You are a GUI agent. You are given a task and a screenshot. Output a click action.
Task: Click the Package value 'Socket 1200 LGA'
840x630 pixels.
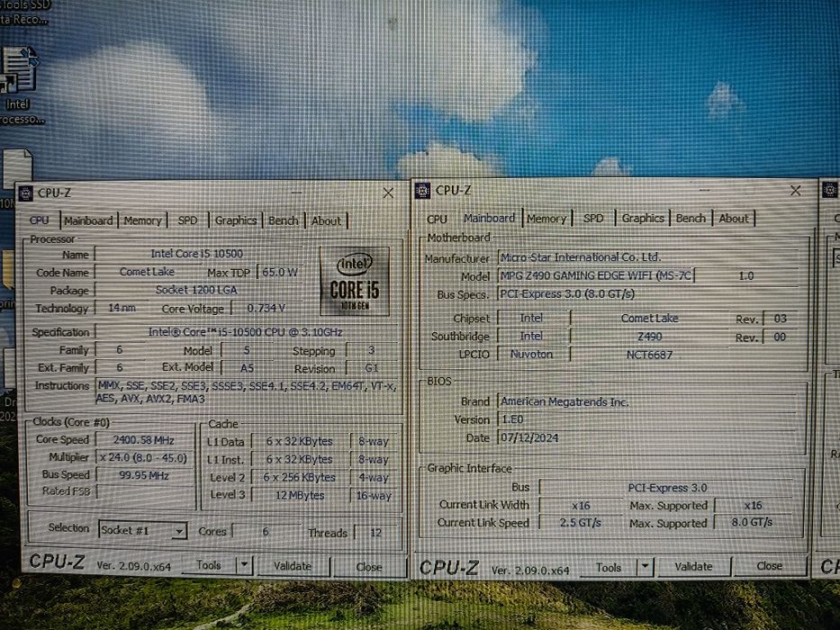pos(196,291)
